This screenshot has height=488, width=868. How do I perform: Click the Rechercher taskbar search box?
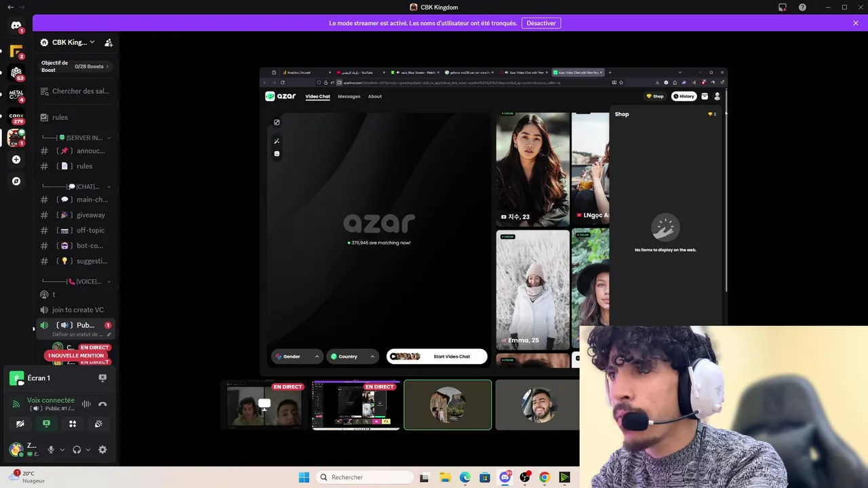[365, 477]
